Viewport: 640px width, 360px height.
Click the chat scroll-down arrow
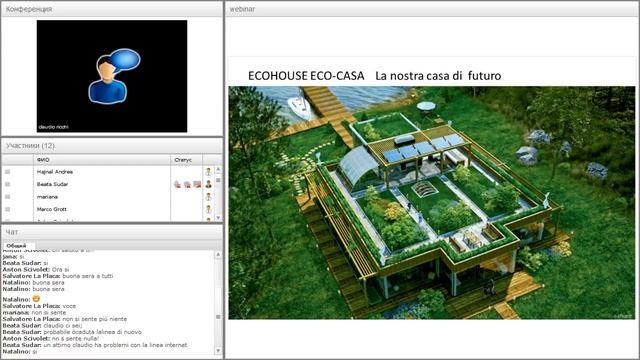218,351
